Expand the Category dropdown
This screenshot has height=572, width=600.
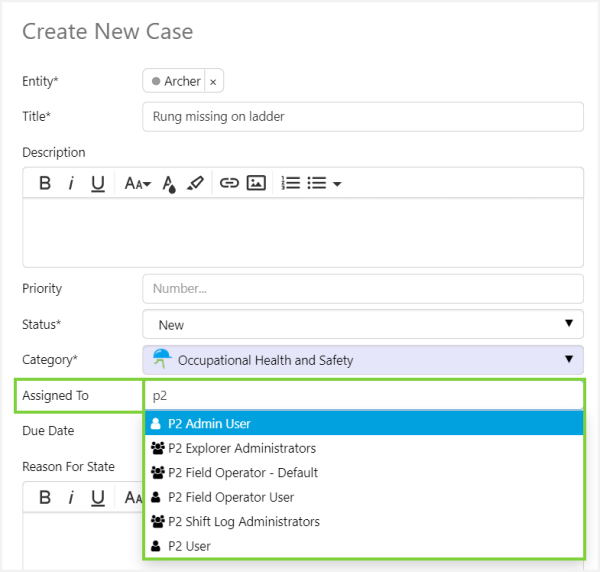coord(363,360)
